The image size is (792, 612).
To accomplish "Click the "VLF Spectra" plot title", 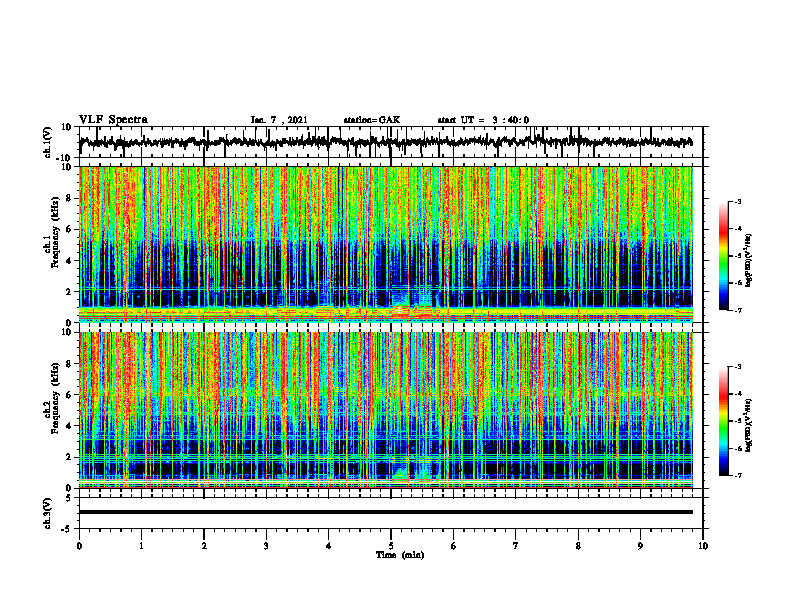I will 113,119.
